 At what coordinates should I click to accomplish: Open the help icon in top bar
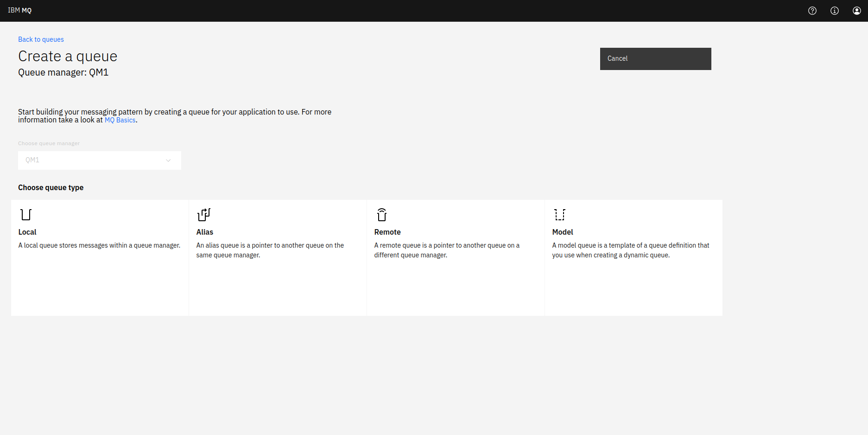pyautogui.click(x=812, y=11)
